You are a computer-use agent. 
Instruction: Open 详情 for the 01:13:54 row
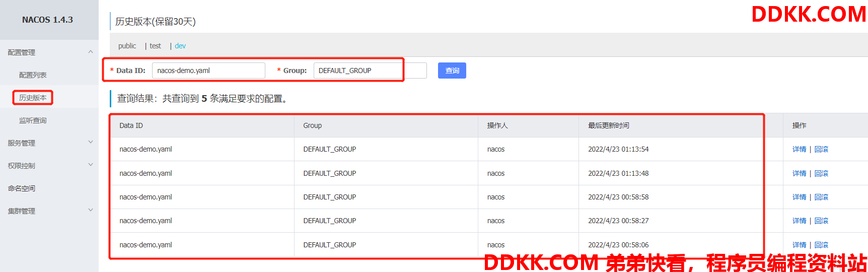click(x=799, y=149)
